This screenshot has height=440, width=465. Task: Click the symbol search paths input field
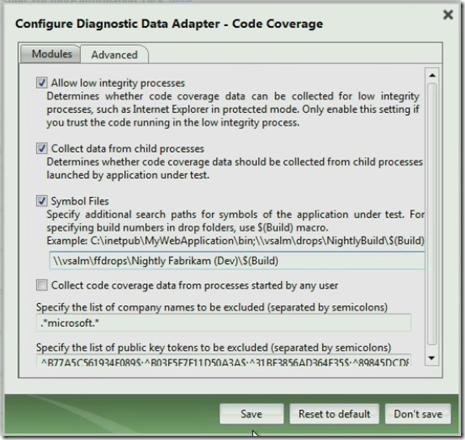point(237,261)
